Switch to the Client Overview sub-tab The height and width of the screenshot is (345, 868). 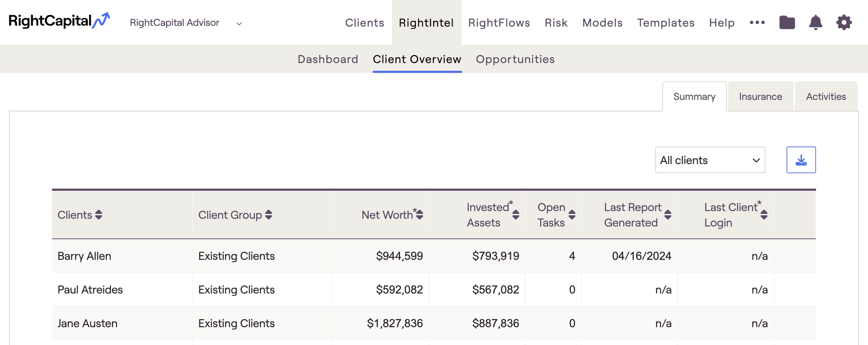(x=417, y=59)
